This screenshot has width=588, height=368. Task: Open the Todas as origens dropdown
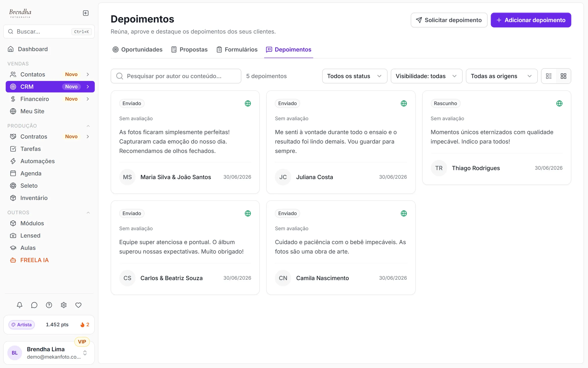[x=502, y=76]
